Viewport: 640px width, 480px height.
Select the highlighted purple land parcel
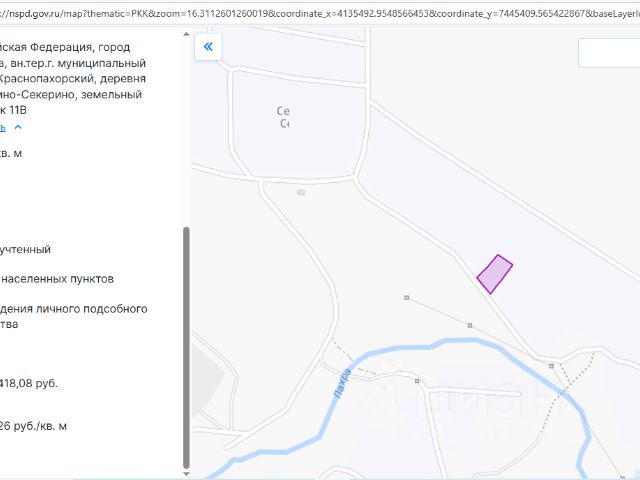click(x=495, y=274)
